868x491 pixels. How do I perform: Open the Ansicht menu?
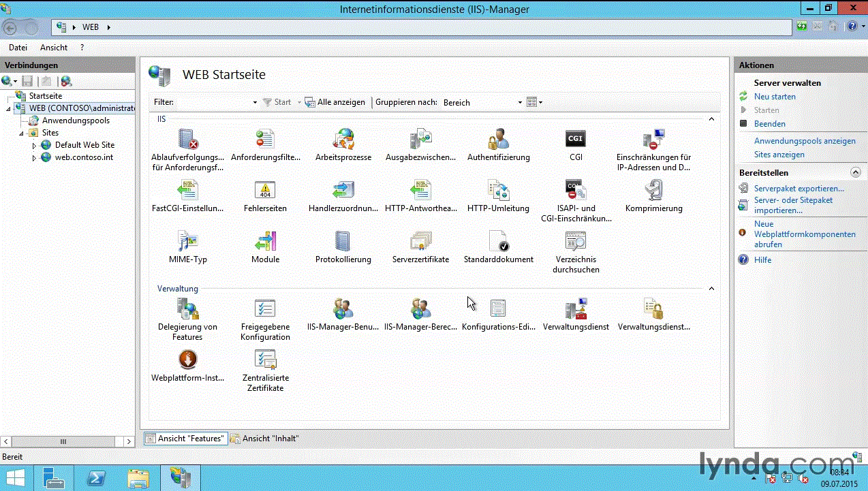pyautogui.click(x=54, y=48)
